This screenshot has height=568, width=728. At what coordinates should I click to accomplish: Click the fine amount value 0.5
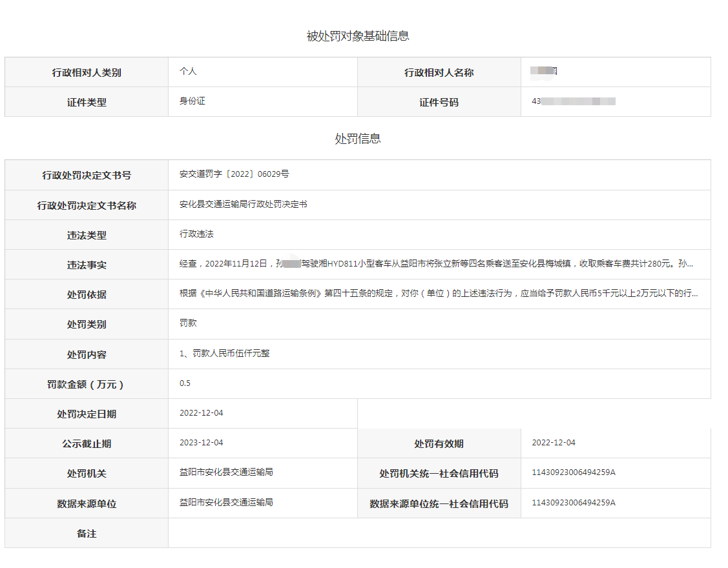point(185,383)
